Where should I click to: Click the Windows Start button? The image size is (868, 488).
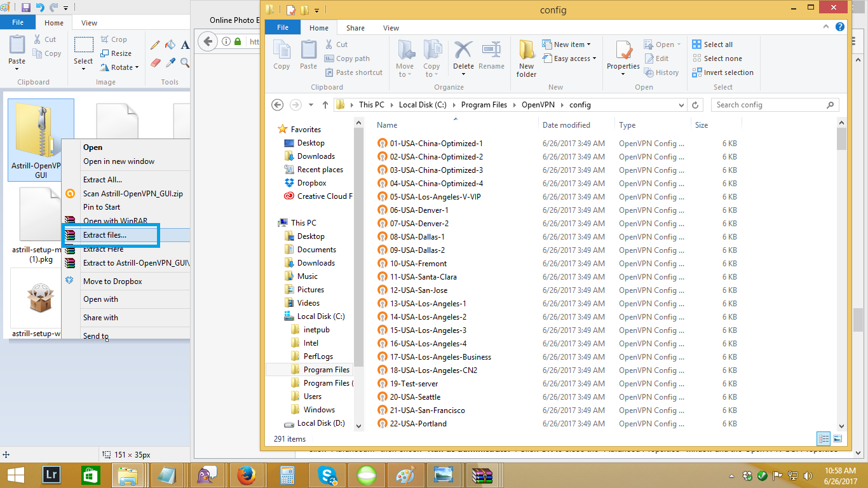[x=15, y=475]
